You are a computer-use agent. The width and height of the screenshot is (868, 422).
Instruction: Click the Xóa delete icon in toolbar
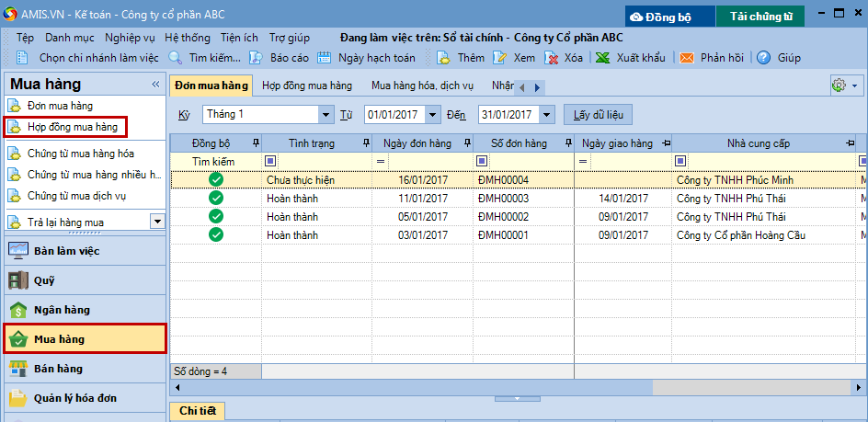[552, 57]
